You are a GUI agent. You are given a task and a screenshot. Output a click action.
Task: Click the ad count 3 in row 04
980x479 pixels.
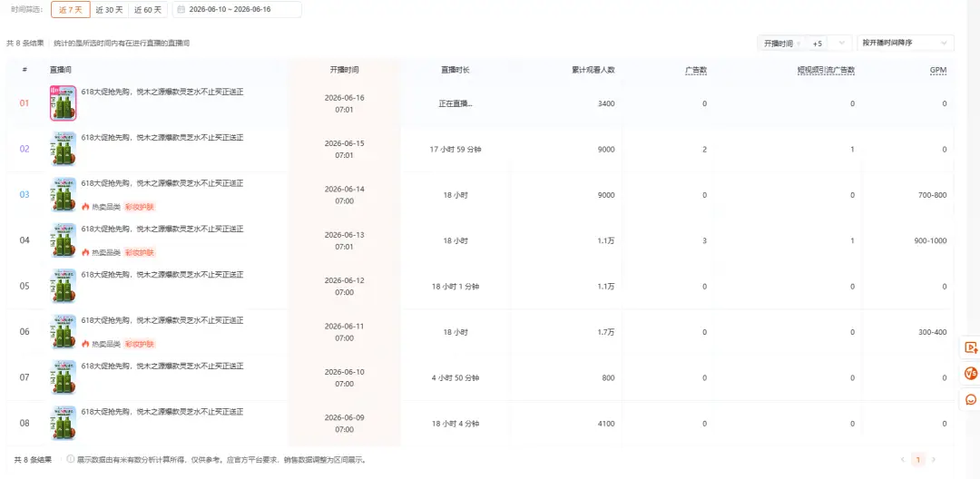704,240
